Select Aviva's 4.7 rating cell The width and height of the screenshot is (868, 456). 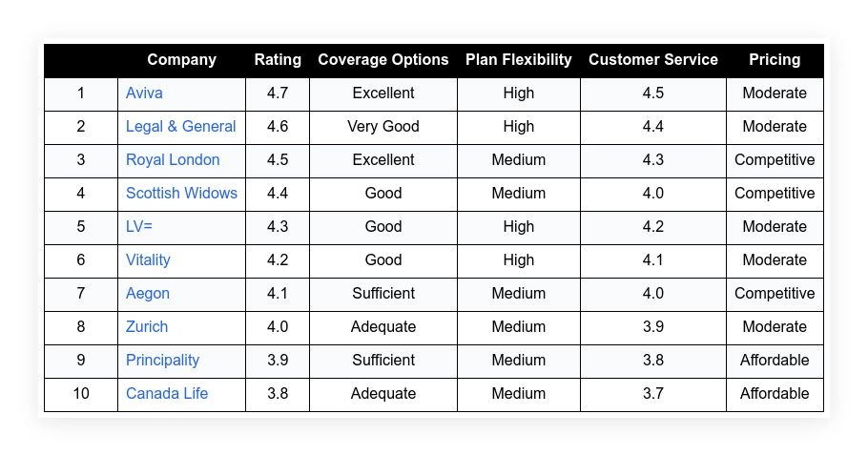click(x=278, y=93)
